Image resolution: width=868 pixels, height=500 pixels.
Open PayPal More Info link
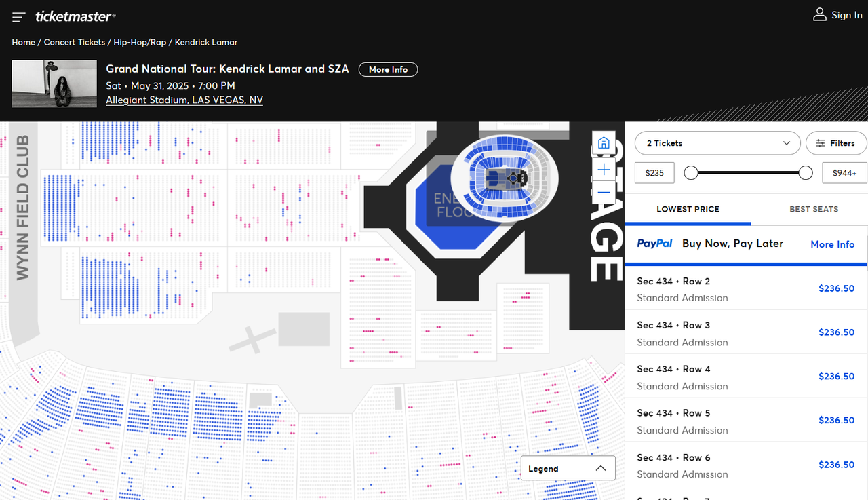point(832,244)
